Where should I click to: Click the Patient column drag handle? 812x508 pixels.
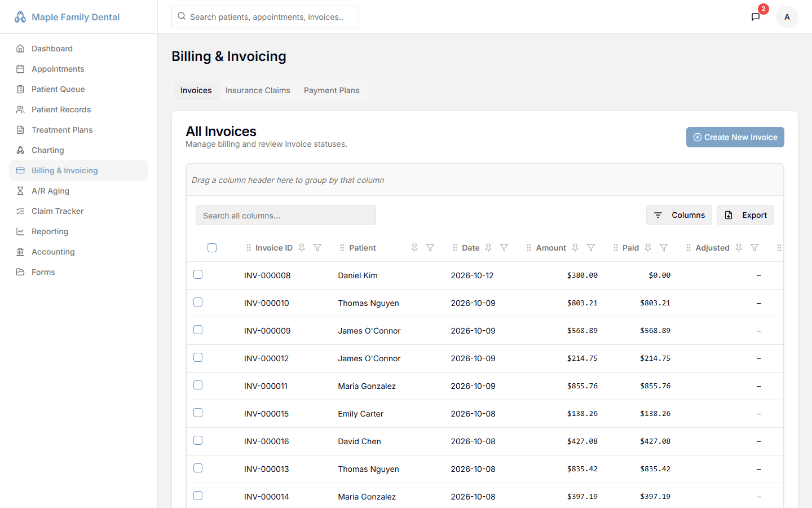coord(342,248)
